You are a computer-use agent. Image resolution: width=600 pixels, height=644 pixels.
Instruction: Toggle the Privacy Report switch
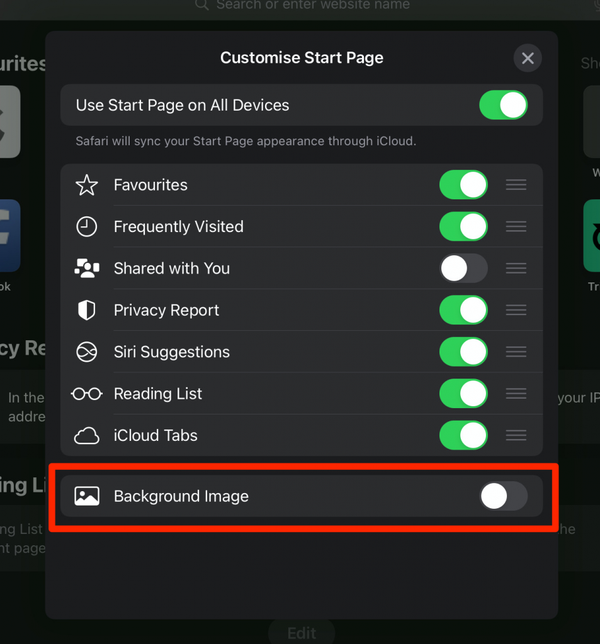click(463, 310)
